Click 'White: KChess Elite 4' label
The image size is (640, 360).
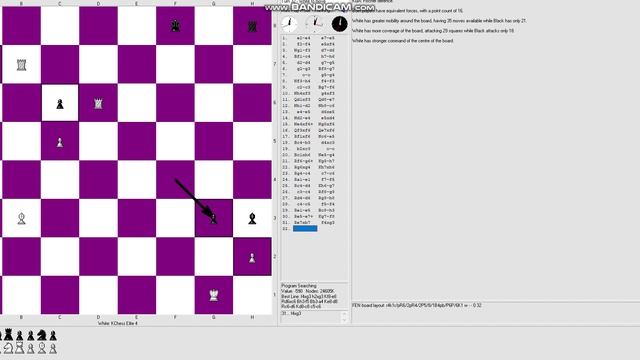118,323
